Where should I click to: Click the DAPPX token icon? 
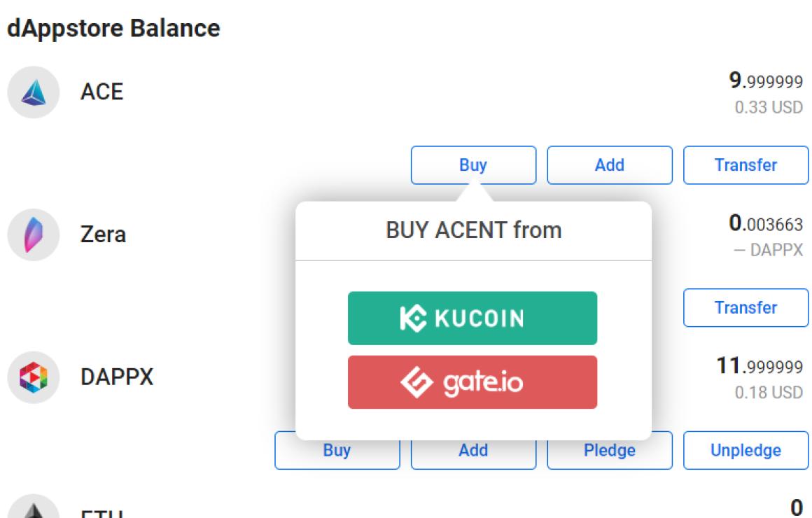pos(34,377)
